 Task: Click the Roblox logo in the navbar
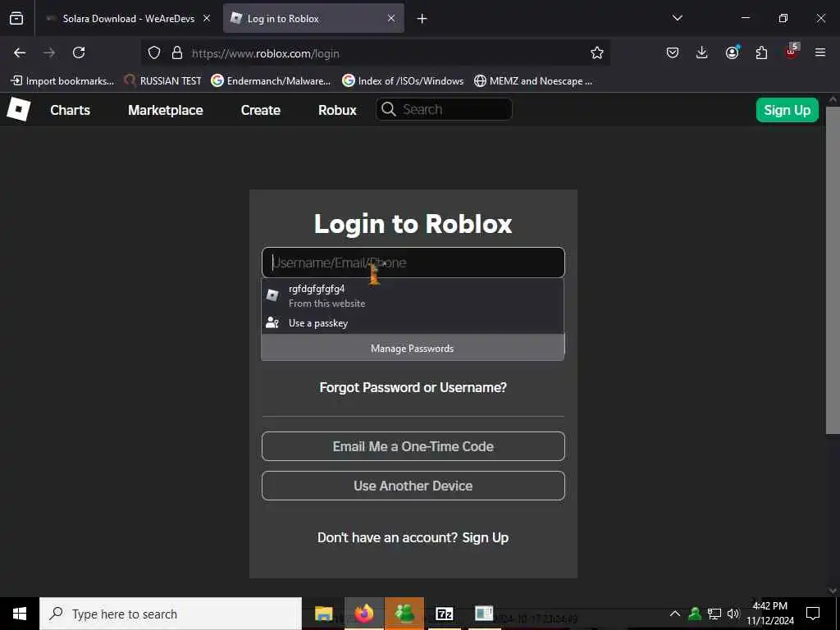[18, 109]
